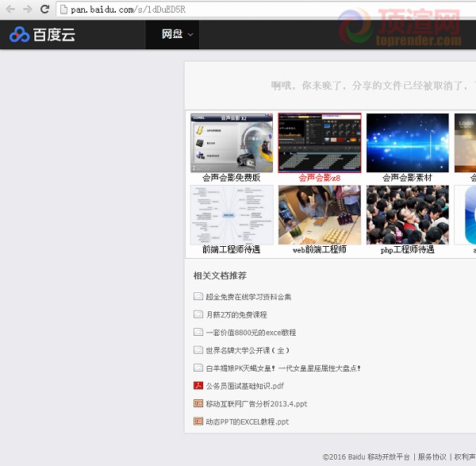This screenshot has width=476, height=466.
Task: Open 超全免费在线学习资料合集 document link
Action: pos(248,297)
